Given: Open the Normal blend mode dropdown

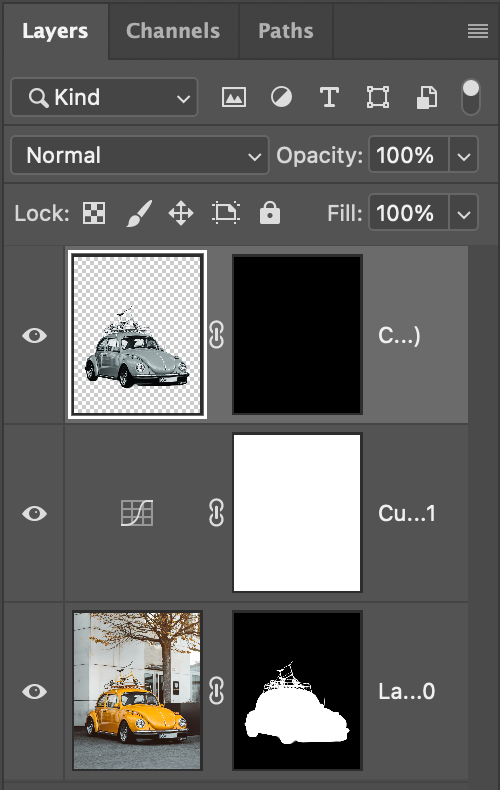Looking at the screenshot, I should tap(140, 155).
